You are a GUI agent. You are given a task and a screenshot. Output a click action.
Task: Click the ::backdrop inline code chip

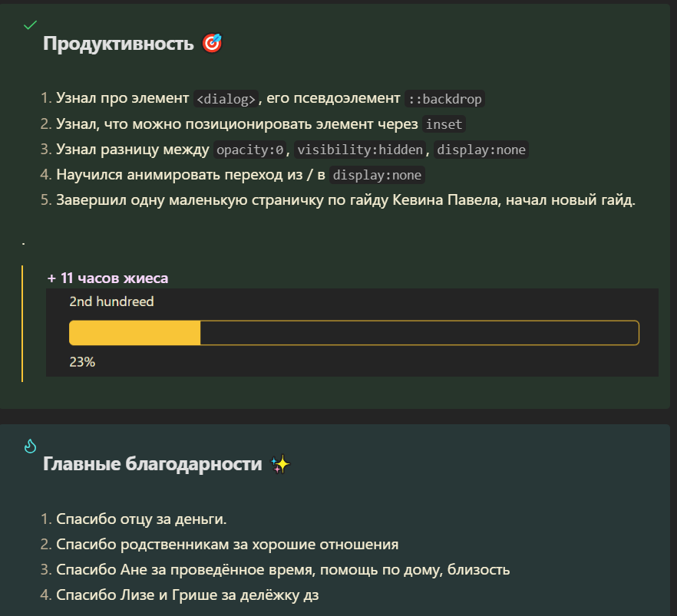click(x=445, y=99)
